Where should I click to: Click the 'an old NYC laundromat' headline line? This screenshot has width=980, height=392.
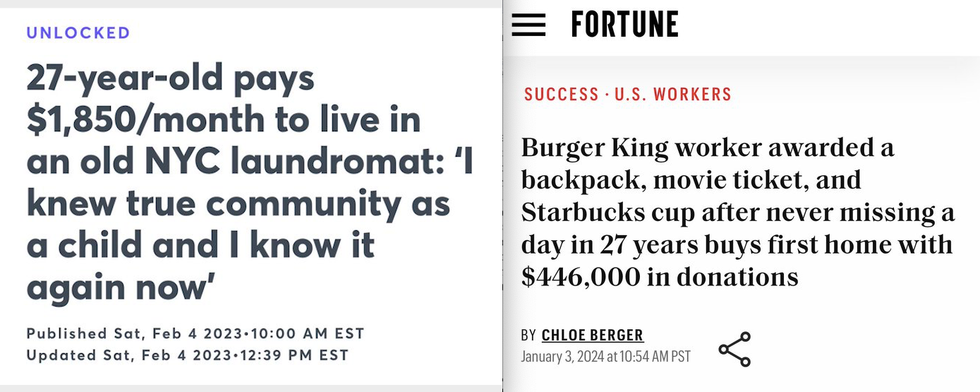[249, 162]
